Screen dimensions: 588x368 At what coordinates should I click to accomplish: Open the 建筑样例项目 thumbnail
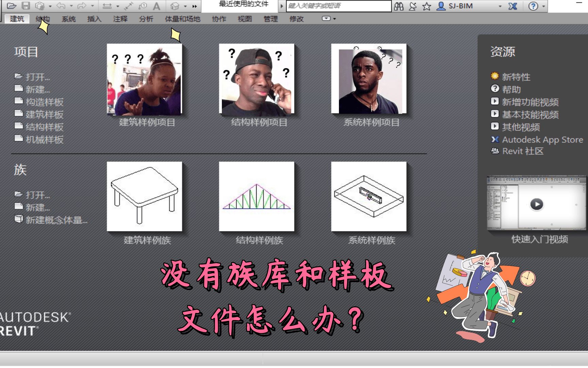[x=145, y=79]
